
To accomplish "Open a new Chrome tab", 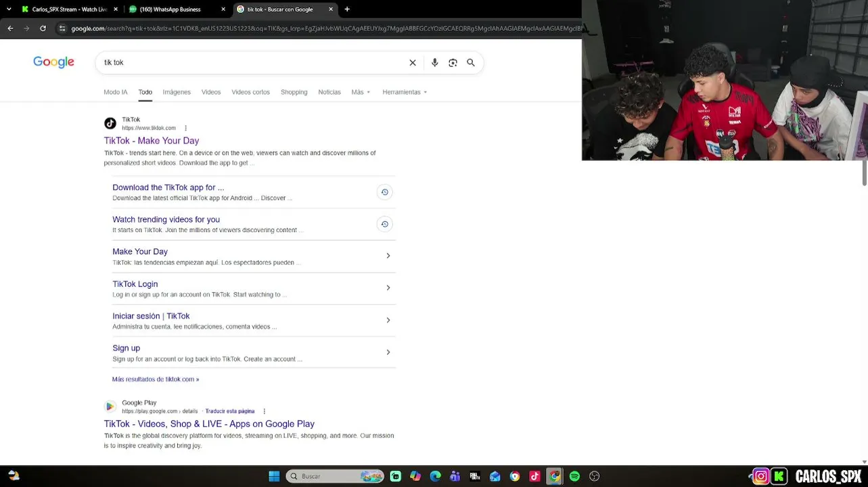I will (x=347, y=9).
